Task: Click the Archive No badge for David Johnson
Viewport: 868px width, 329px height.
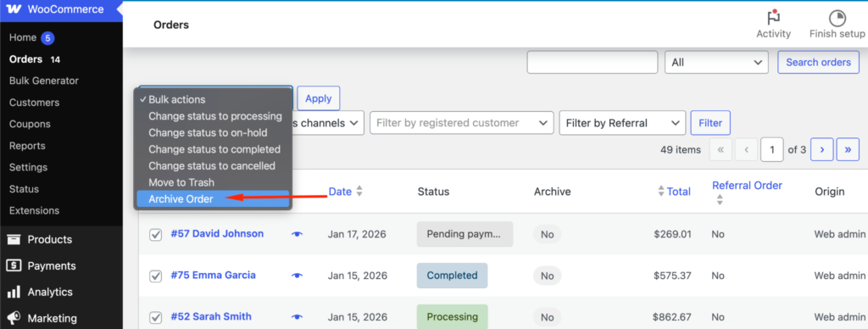Action: tap(547, 234)
